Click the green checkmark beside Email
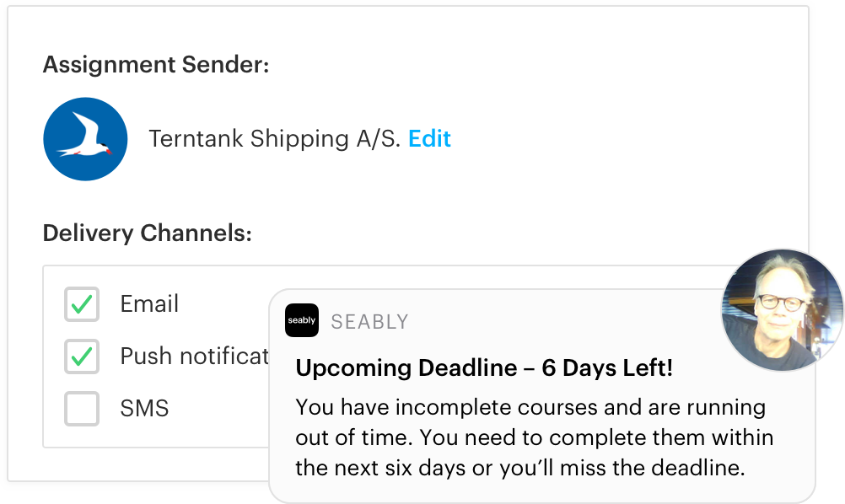The width and height of the screenshot is (845, 504). (82, 304)
